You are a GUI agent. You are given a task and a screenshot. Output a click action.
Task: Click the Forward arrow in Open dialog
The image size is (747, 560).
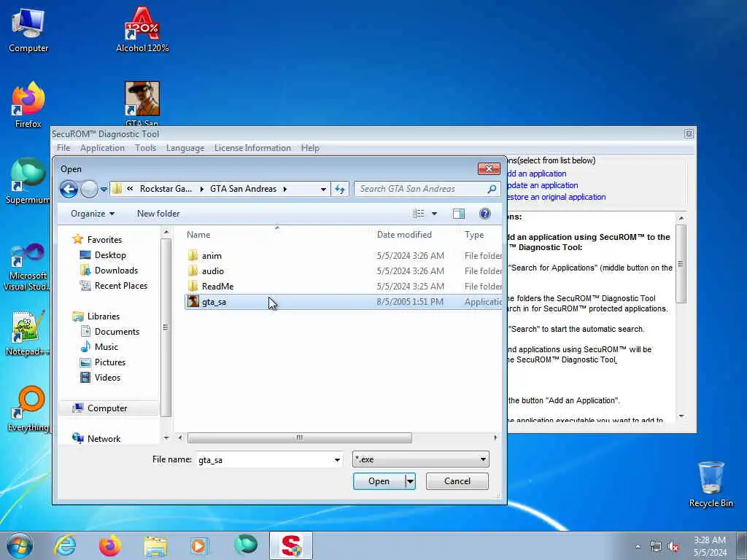click(x=89, y=189)
